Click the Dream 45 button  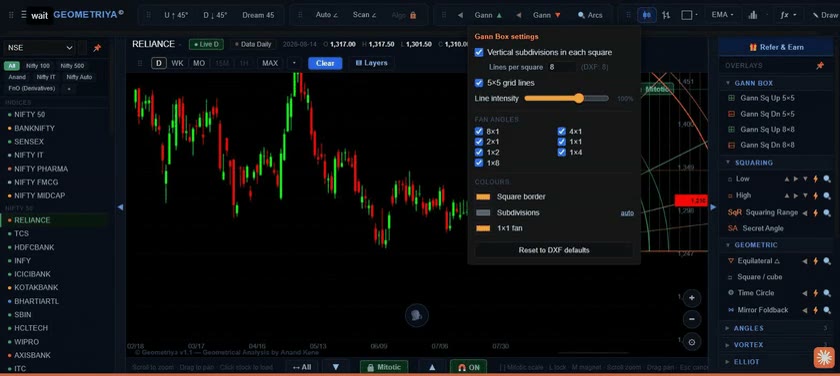click(258, 15)
